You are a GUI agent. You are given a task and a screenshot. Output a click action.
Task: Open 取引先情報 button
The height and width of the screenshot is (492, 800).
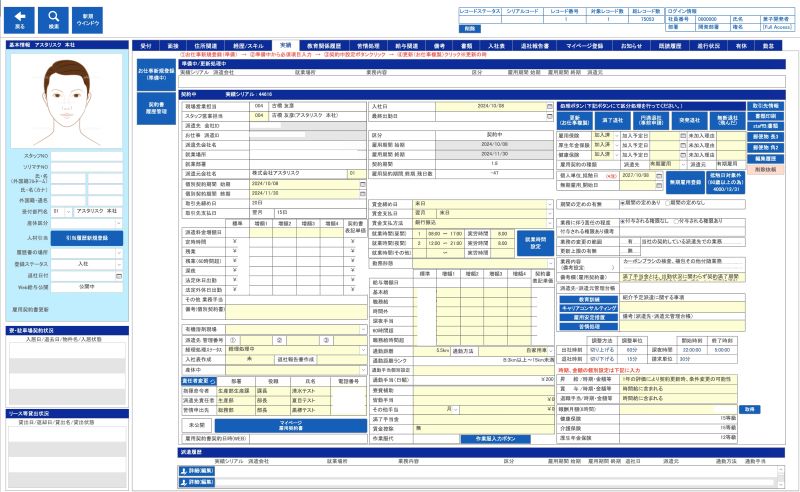pos(765,106)
